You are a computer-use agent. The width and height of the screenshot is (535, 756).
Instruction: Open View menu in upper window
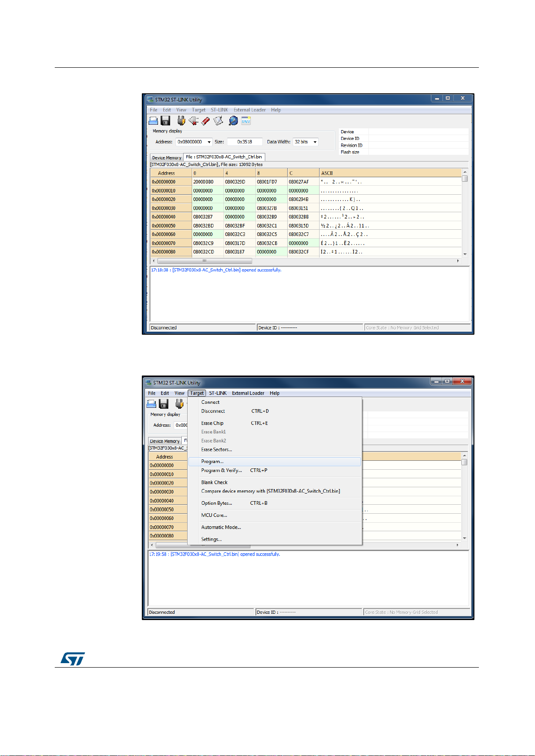181,110
